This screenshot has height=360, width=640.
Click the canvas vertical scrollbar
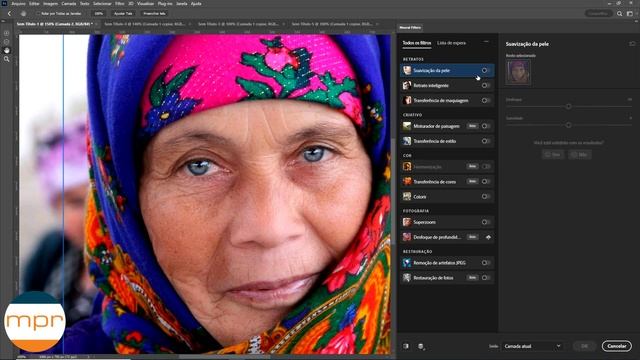click(x=393, y=192)
